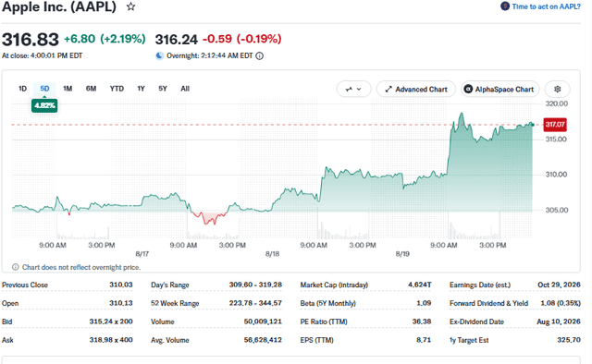Screen dimensions: 592x364
Task: Click the moon overnight session icon
Action: pyautogui.click(x=159, y=55)
